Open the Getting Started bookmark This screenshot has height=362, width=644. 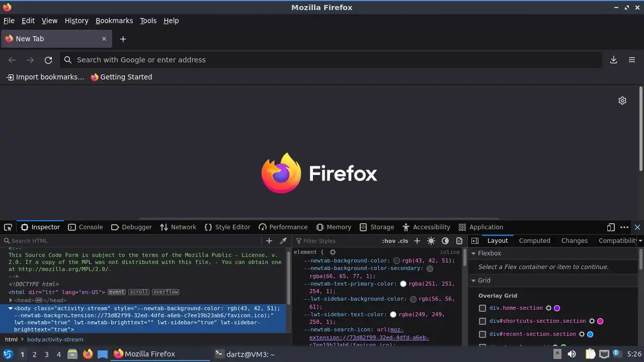point(121,77)
